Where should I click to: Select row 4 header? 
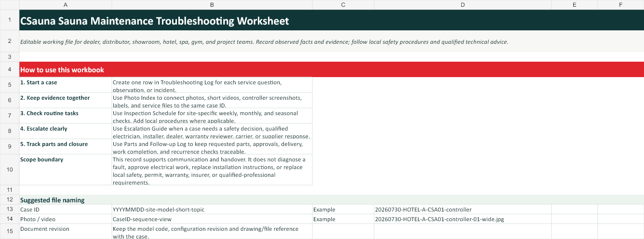click(x=10, y=69)
